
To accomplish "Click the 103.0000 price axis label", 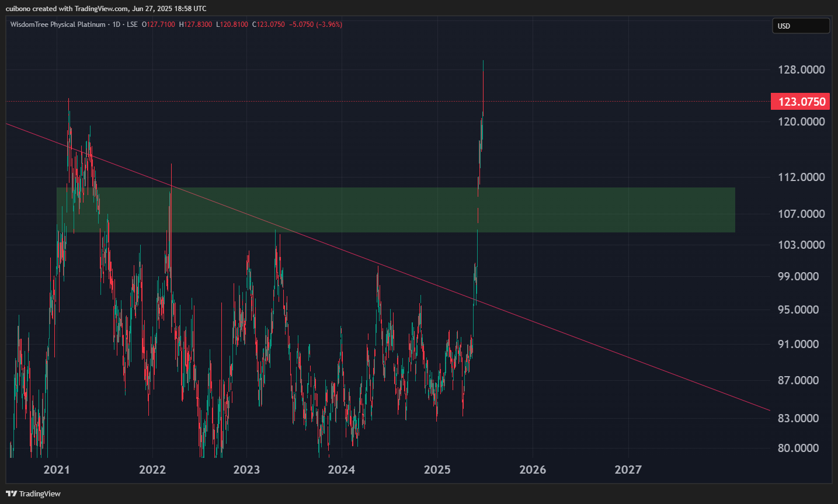I will click(x=801, y=245).
